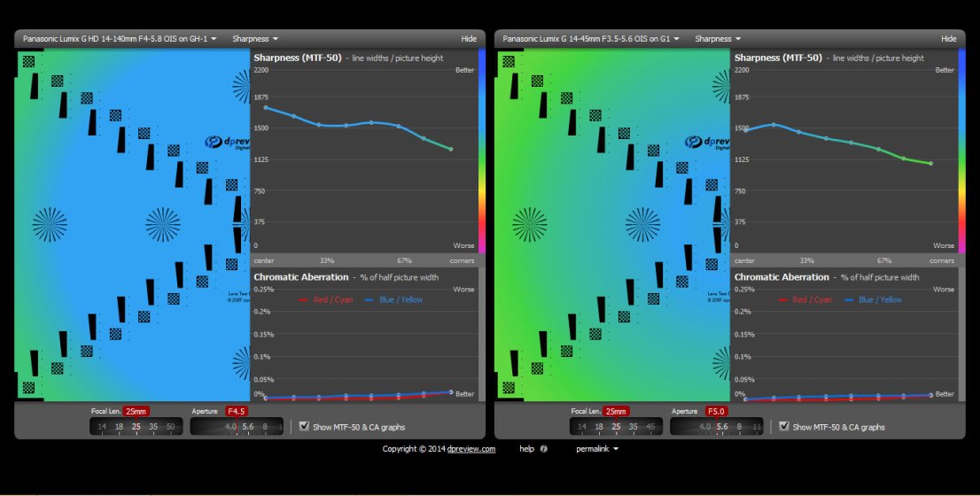The image size is (980, 496).
Task: Click the top-left checkerboard patch in right chart
Action: [x=509, y=61]
